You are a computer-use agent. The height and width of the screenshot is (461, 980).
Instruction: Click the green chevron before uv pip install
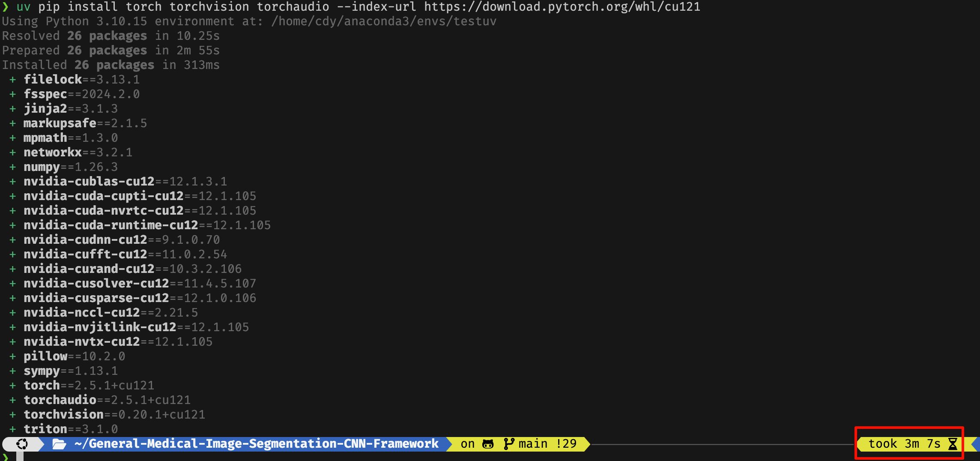[6, 7]
